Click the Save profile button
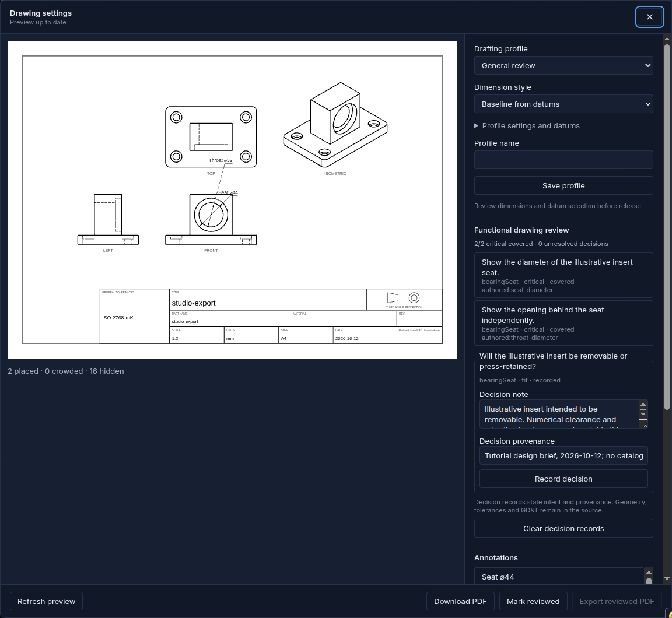 (x=563, y=185)
